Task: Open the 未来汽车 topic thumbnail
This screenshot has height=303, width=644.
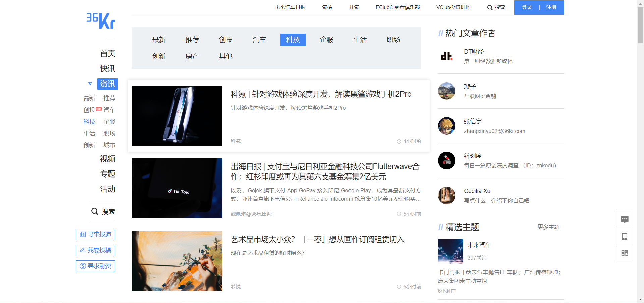Action: [450, 251]
